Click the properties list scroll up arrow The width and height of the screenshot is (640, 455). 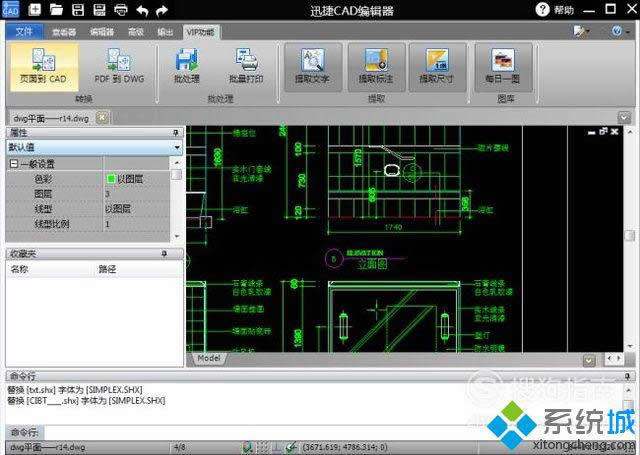(177, 162)
